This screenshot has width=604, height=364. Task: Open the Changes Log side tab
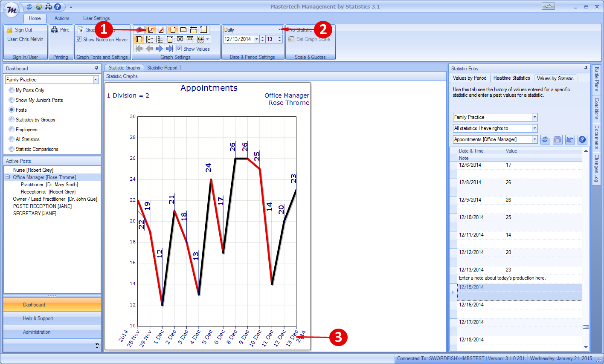(596, 168)
